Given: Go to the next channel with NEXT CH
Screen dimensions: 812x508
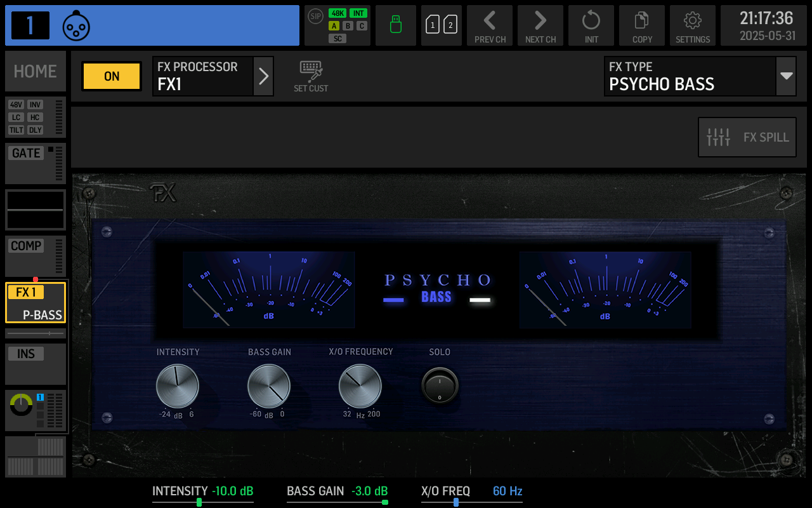Looking at the screenshot, I should 540,20.
